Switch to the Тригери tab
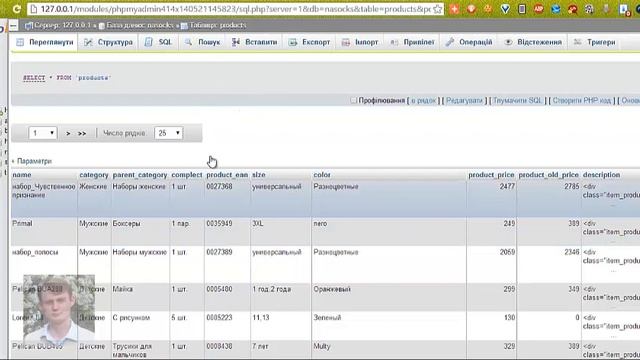The image size is (640, 360). click(594, 42)
